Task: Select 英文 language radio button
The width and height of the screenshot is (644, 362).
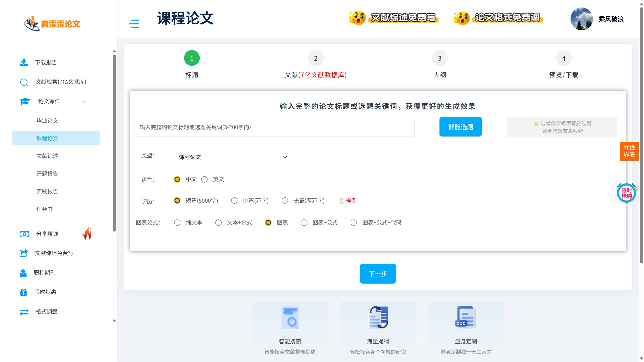Action: tap(204, 179)
